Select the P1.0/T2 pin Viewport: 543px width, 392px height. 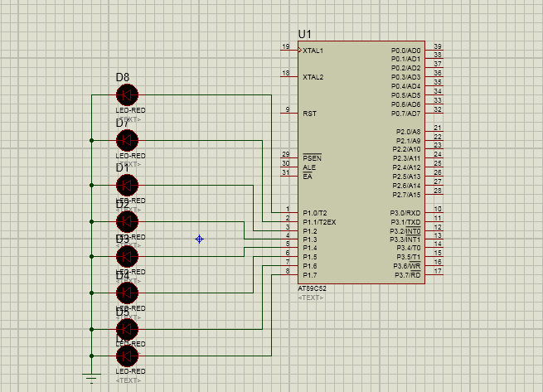tap(315, 212)
